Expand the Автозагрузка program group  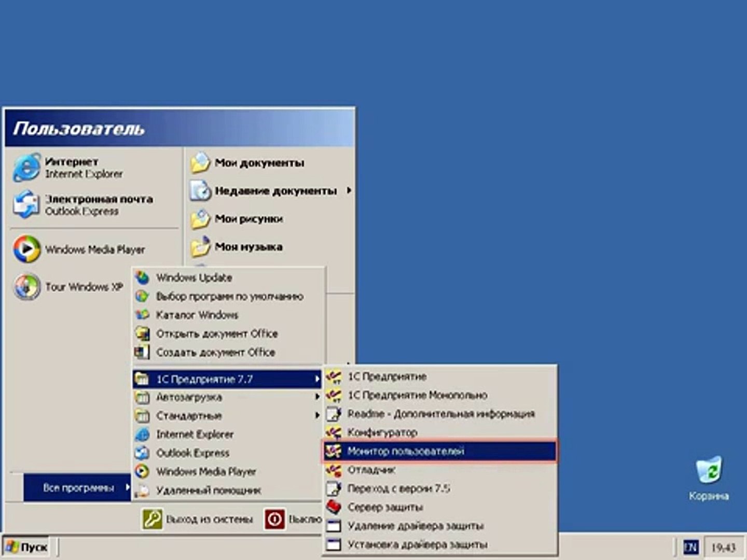(228, 398)
